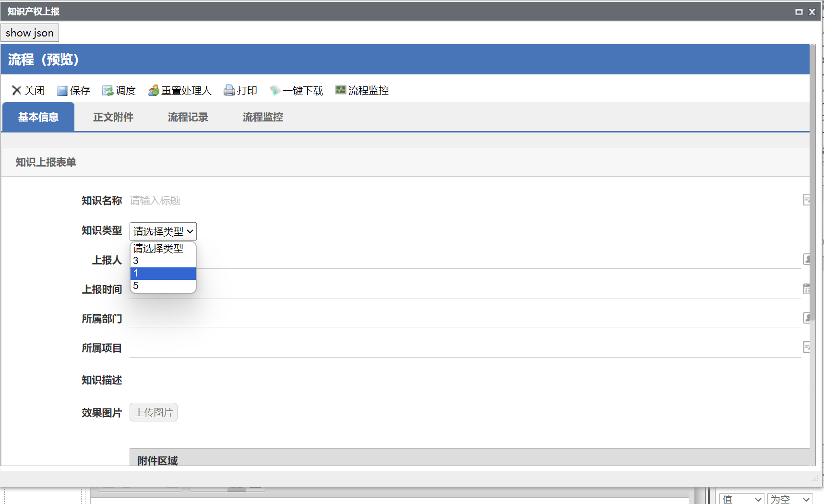Switch to the 基本信息 tab

38,117
